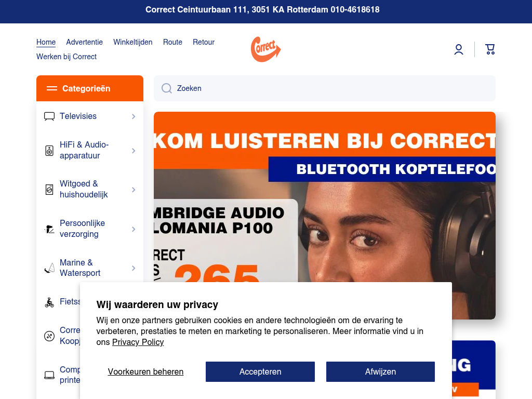The height and width of the screenshot is (399, 532).
Task: Open the user account icon
Action: [x=459, y=49]
